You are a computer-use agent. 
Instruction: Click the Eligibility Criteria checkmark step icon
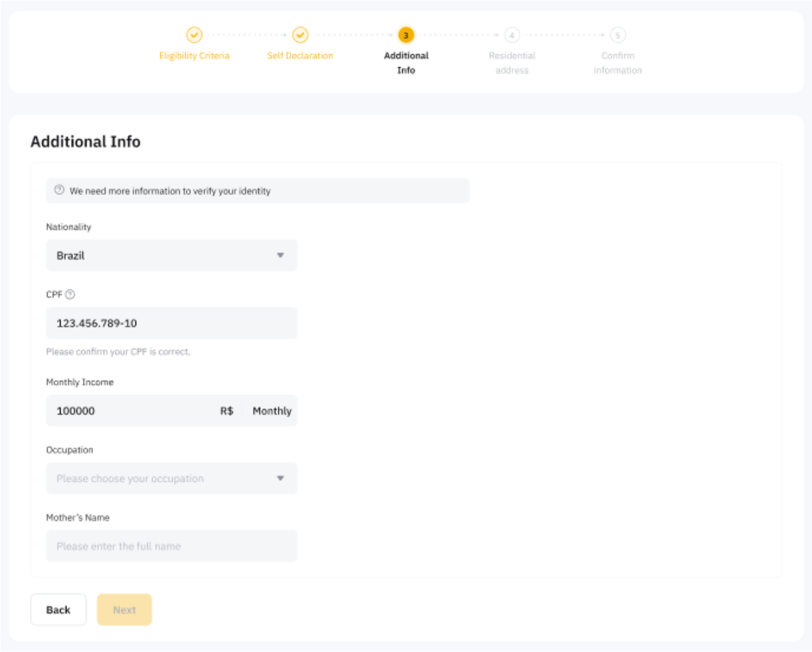click(x=194, y=35)
